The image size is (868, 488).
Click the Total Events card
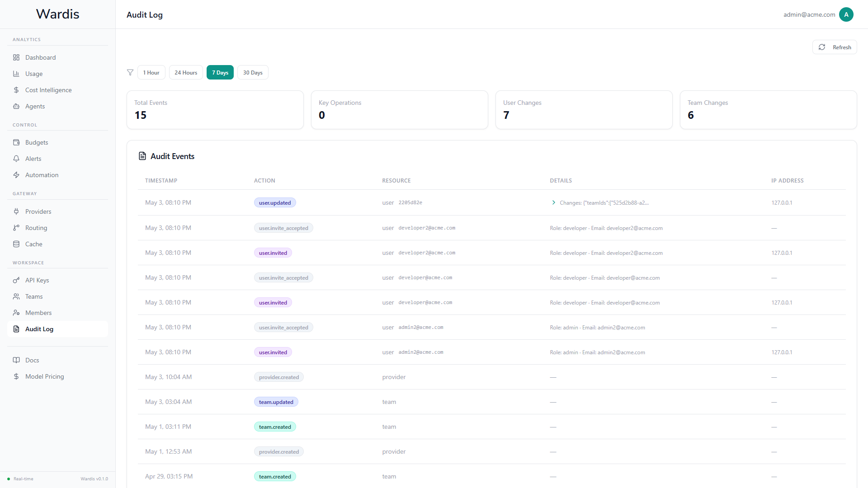215,110
